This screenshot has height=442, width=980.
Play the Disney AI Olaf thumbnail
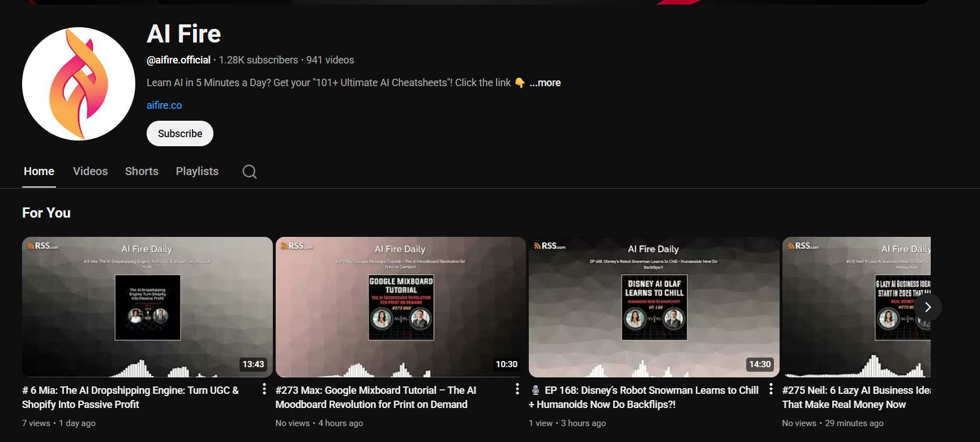click(x=654, y=307)
